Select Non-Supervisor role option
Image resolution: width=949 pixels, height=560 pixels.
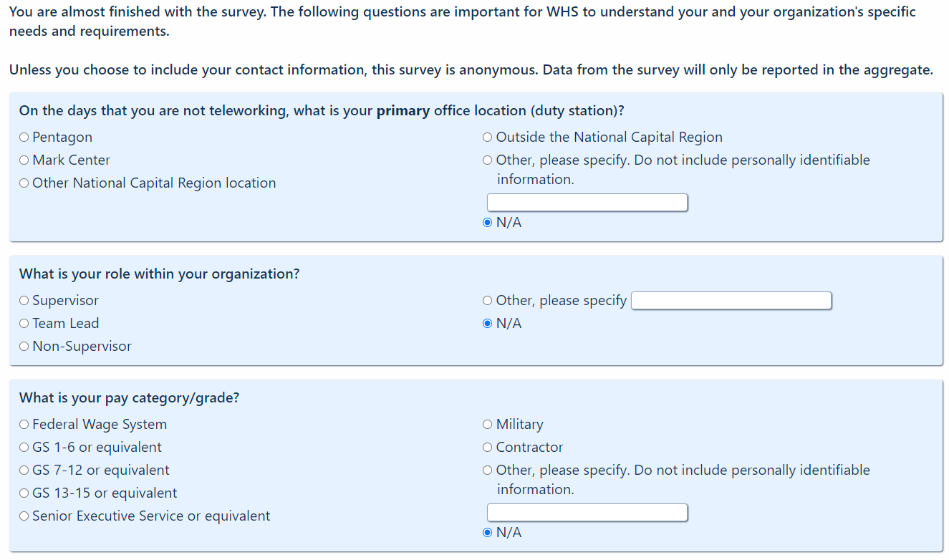tap(25, 347)
